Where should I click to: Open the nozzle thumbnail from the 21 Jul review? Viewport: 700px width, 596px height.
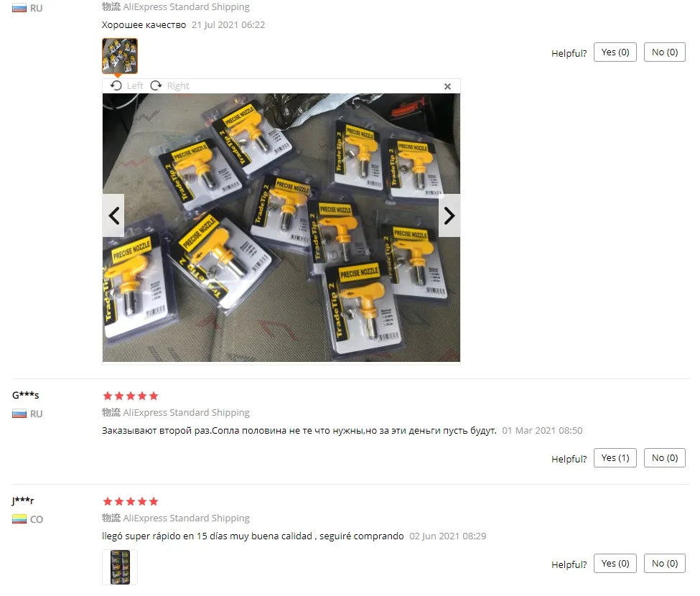point(120,56)
